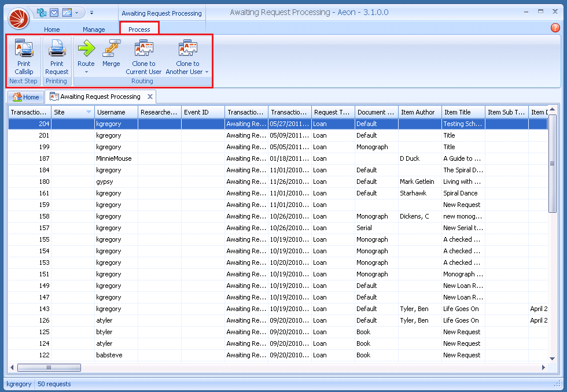The height and width of the screenshot is (392, 567).
Task: Open the Clone to Another User dropdown
Action: pyautogui.click(x=207, y=72)
